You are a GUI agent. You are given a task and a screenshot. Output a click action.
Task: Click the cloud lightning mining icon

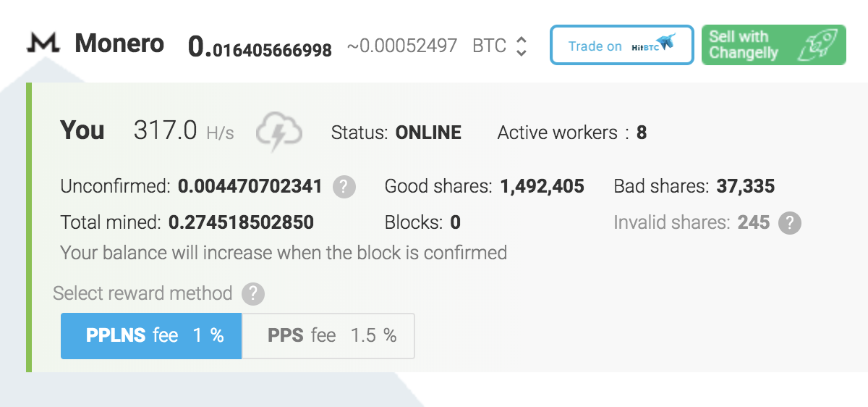(x=278, y=132)
